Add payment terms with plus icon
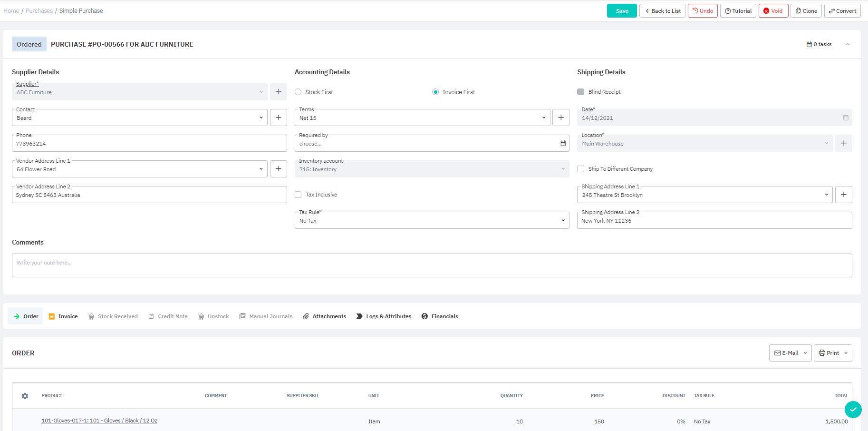 coord(561,118)
